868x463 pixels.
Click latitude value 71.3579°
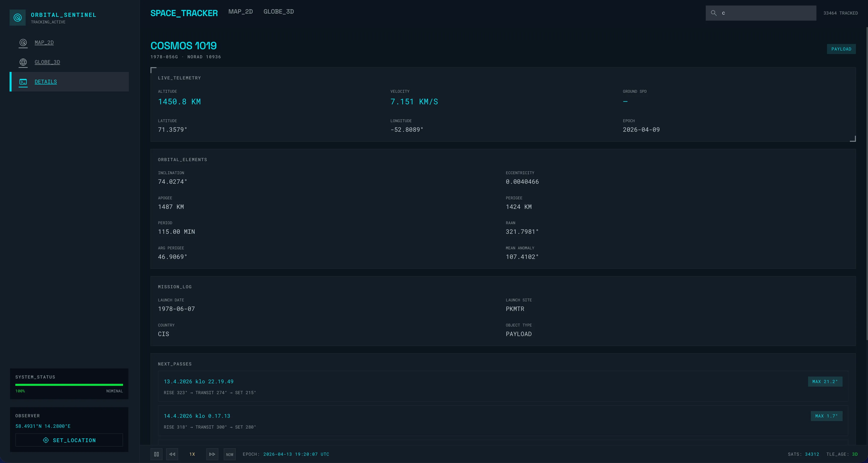(173, 130)
